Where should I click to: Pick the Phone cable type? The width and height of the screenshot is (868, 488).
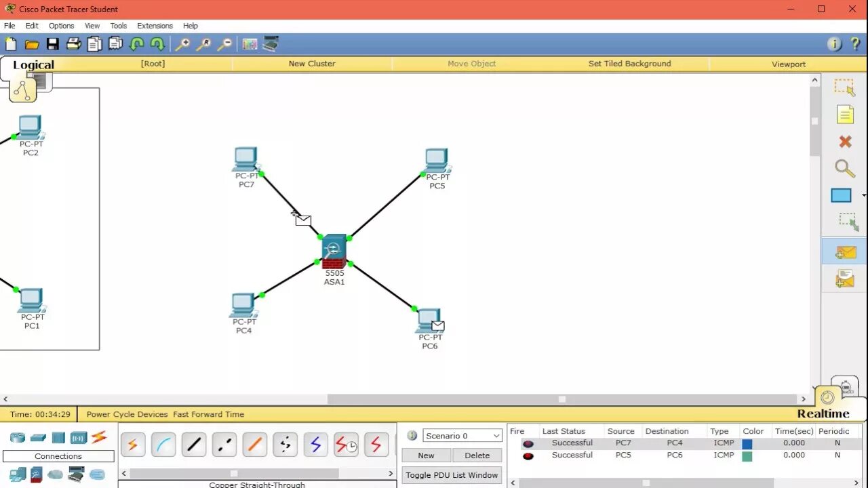pyautogui.click(x=285, y=445)
